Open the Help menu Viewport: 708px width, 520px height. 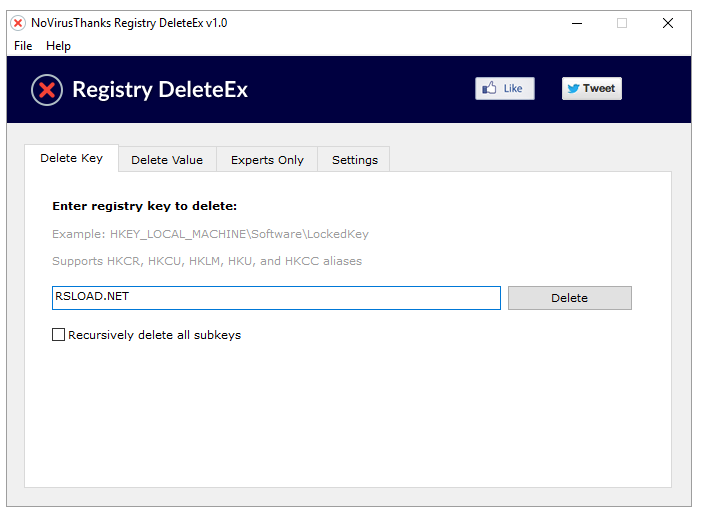point(58,46)
